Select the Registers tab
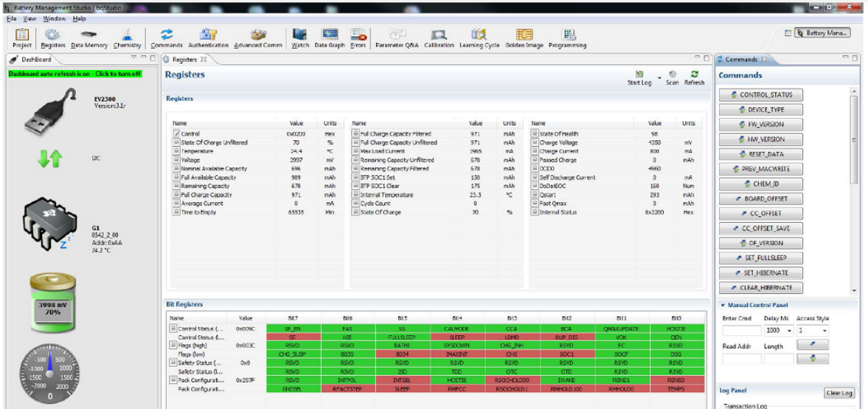 coord(185,59)
